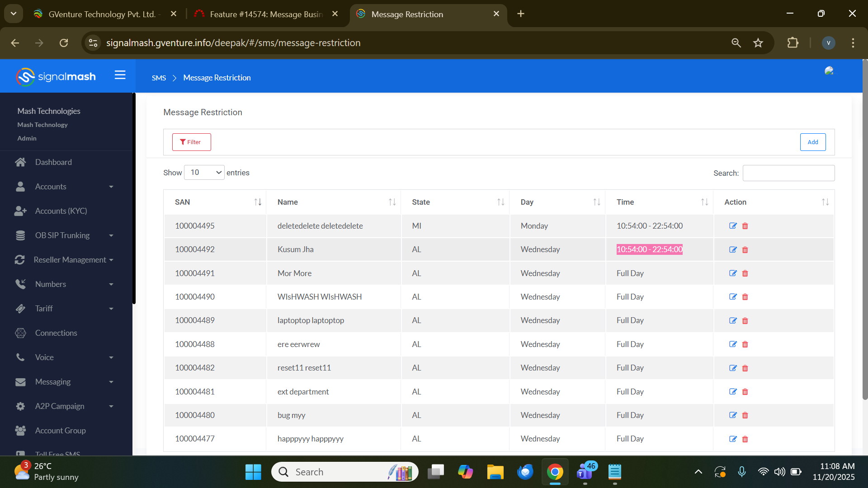Delete the deletedelete deletedelete restriction row

tap(745, 226)
